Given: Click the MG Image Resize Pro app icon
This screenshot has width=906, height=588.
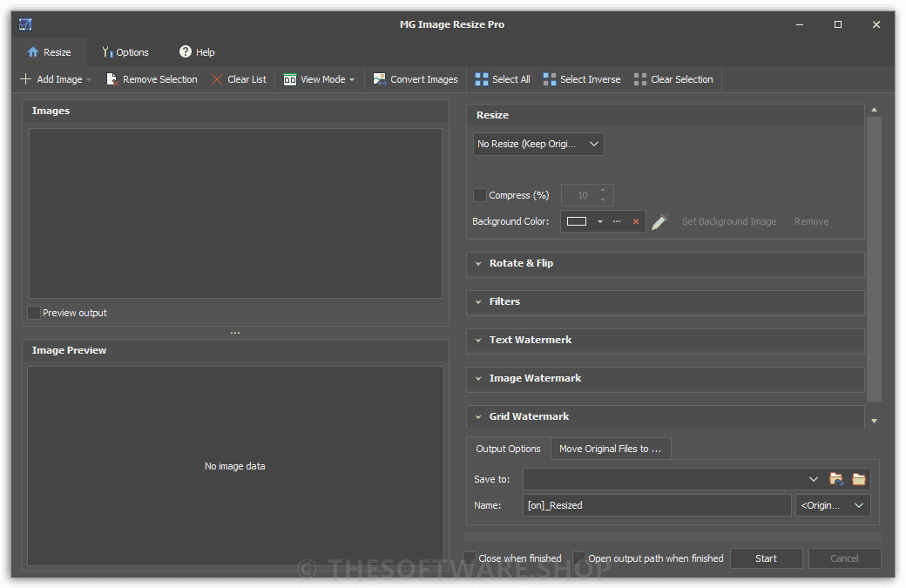Looking at the screenshot, I should (25, 24).
